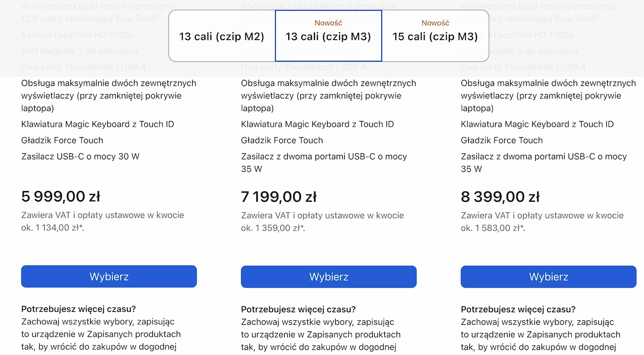Click VAT note 'ok. 1 134,00 zł*'
Viewport: 644px width, 355px height.
point(53,228)
